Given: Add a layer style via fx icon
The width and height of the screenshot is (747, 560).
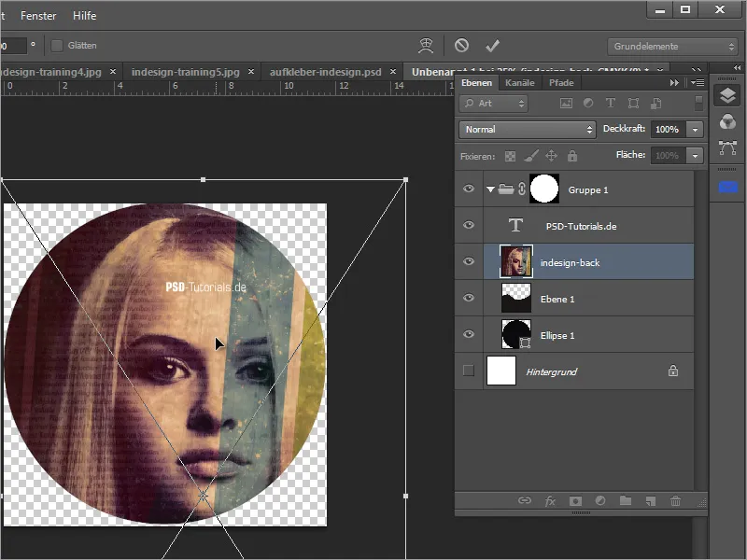Looking at the screenshot, I should tap(550, 501).
